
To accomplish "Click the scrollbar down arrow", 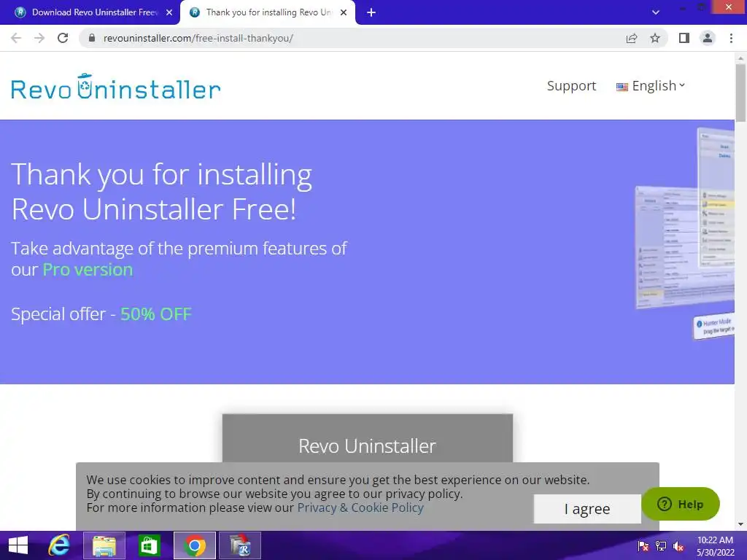I will [x=740, y=524].
